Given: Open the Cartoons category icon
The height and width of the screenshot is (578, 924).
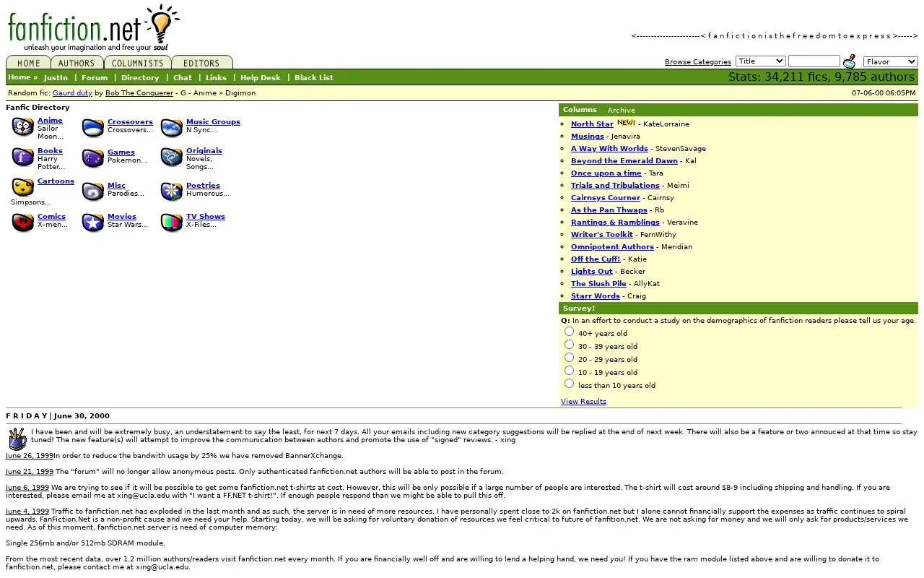Looking at the screenshot, I should click(x=23, y=187).
